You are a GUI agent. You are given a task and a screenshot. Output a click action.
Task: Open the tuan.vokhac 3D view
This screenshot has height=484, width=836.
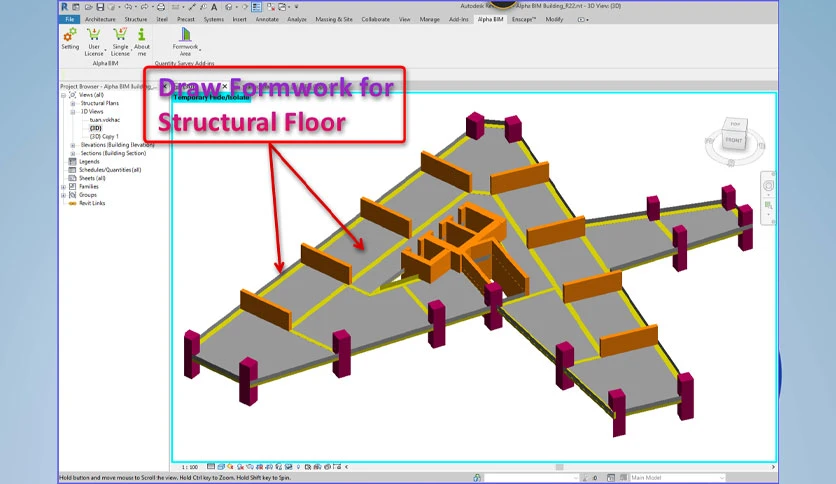[x=104, y=120]
